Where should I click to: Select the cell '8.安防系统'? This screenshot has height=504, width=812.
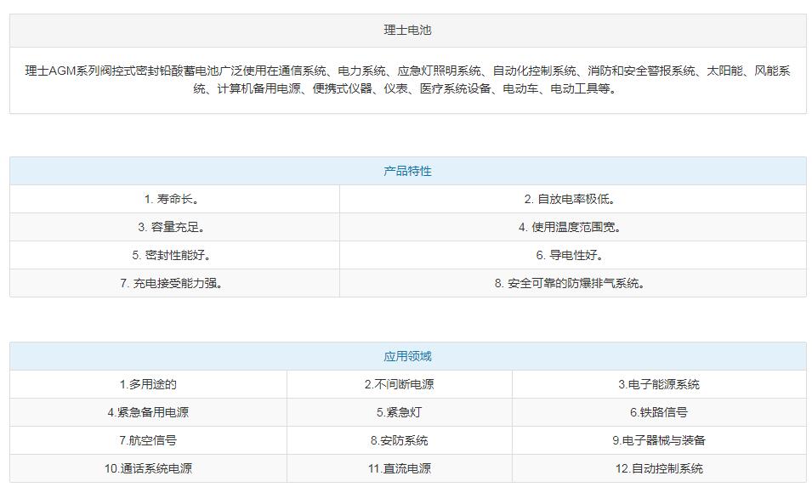(400, 440)
